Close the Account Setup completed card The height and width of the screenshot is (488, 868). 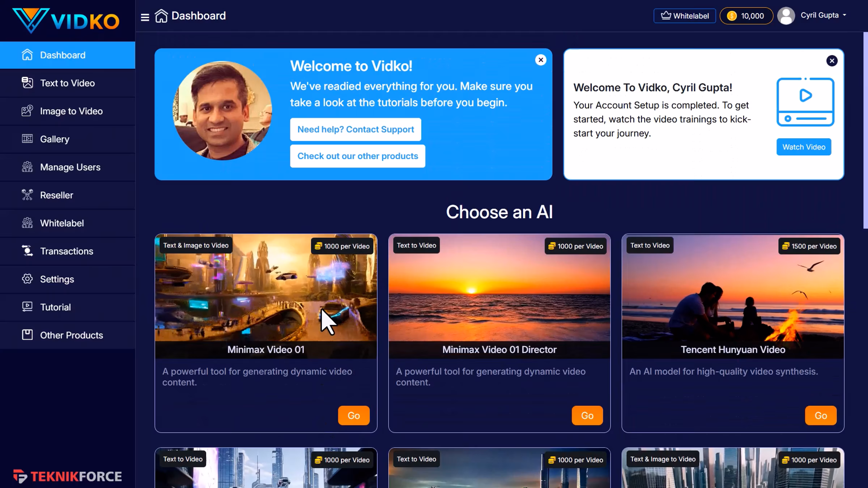831,61
